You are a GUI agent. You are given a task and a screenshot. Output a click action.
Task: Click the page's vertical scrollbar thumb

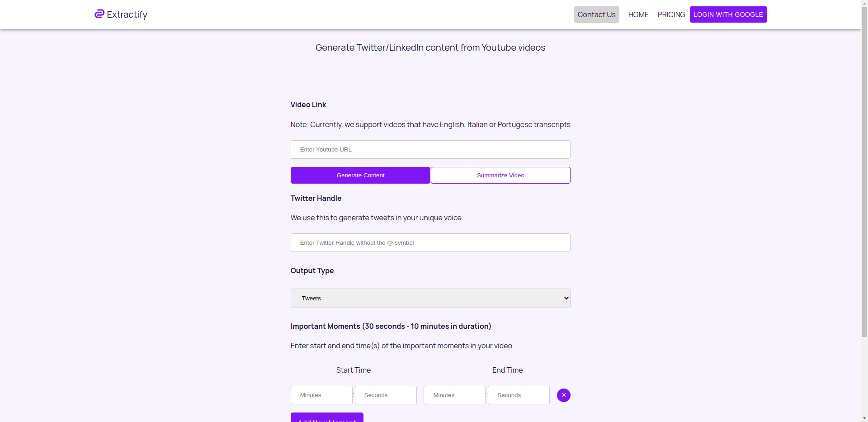[864, 172]
